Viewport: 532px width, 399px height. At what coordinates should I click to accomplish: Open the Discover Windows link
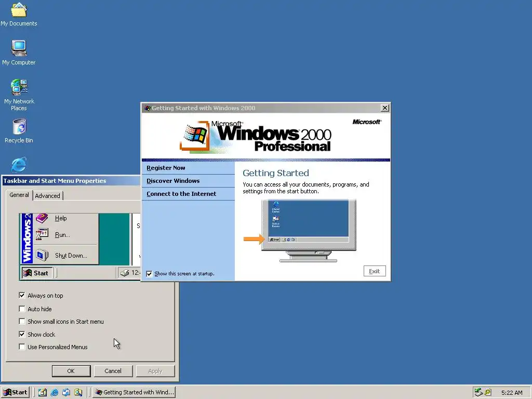click(x=173, y=180)
